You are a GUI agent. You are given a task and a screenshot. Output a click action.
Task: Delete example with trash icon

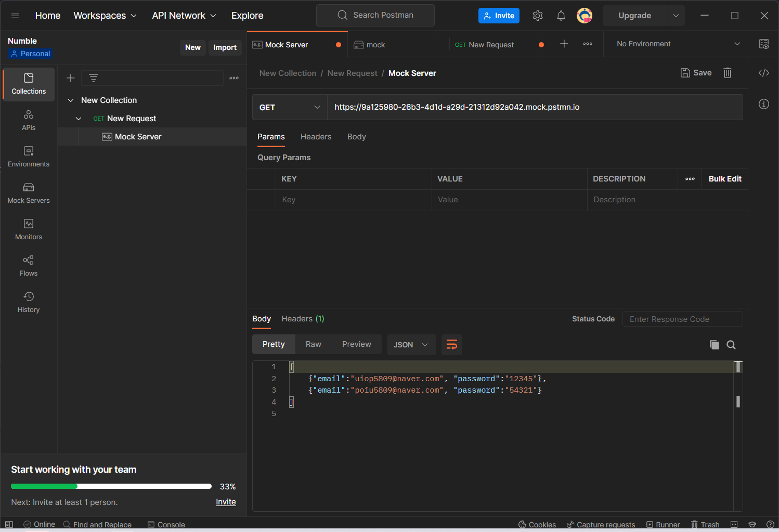point(728,73)
